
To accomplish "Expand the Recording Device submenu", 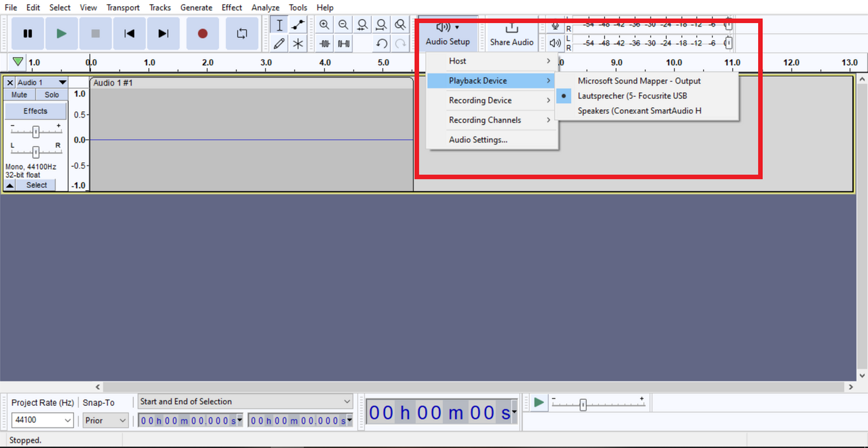I will point(492,100).
